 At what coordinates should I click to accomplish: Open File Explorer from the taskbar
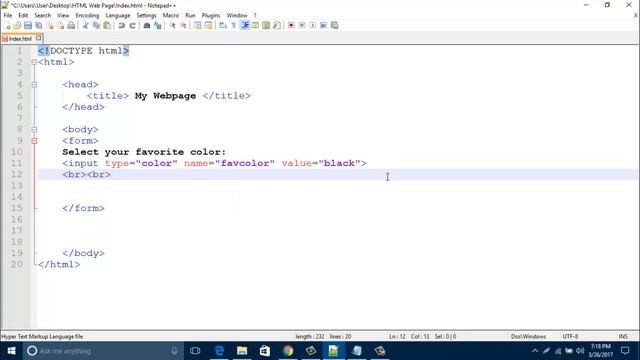click(242, 351)
